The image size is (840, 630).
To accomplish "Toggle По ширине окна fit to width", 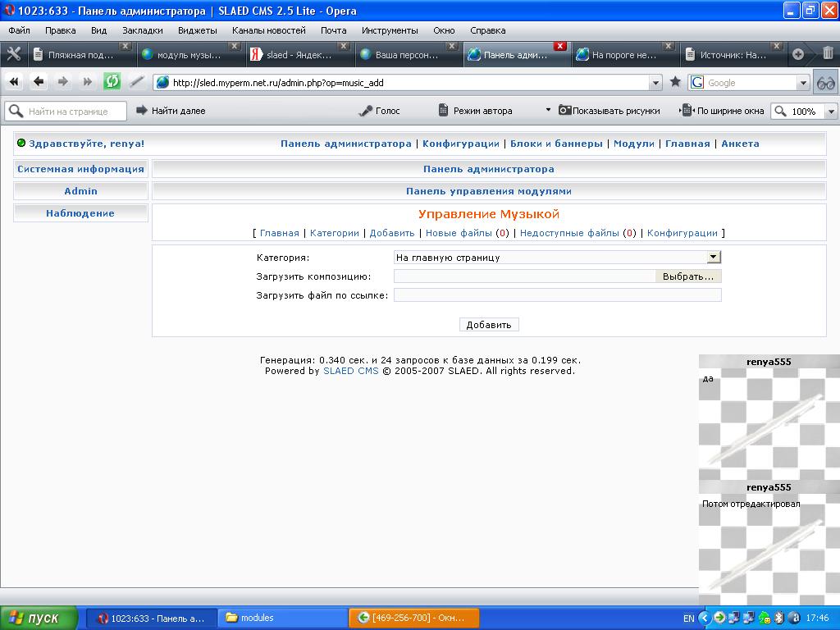I will click(722, 111).
